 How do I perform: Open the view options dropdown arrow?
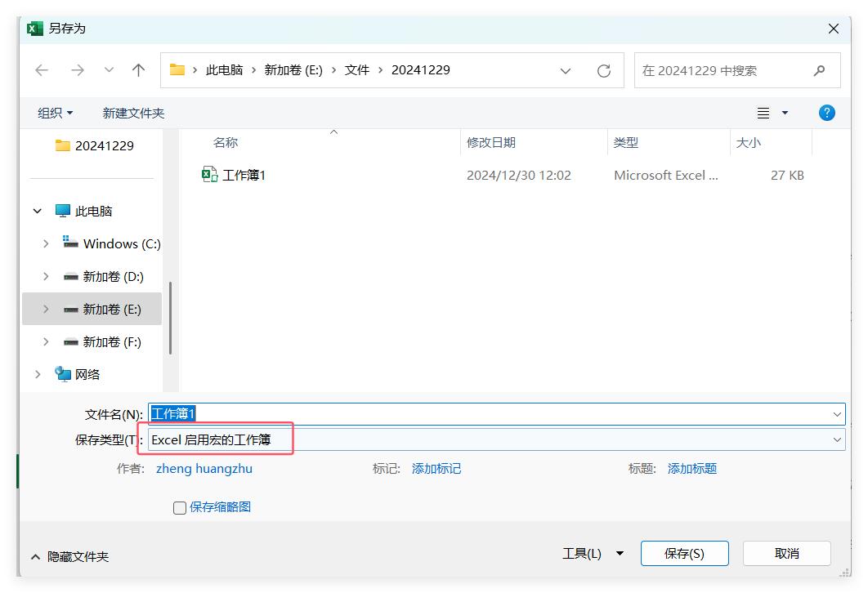pyautogui.click(x=785, y=113)
